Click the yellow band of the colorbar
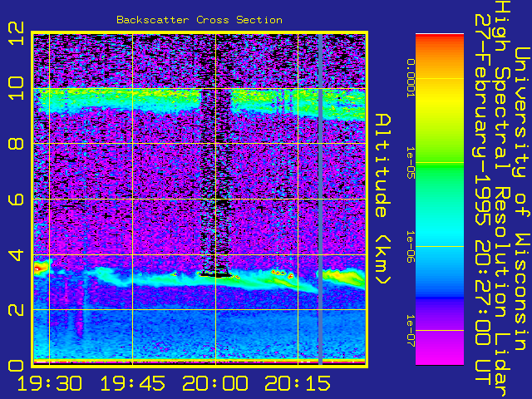Viewport: 532px width, 399px height. [x=440, y=98]
